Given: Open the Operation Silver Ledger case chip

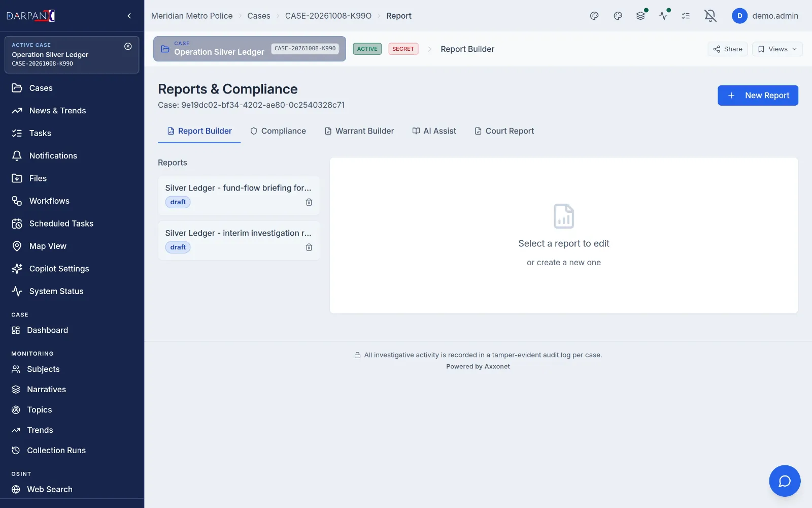Looking at the screenshot, I should click(250, 49).
